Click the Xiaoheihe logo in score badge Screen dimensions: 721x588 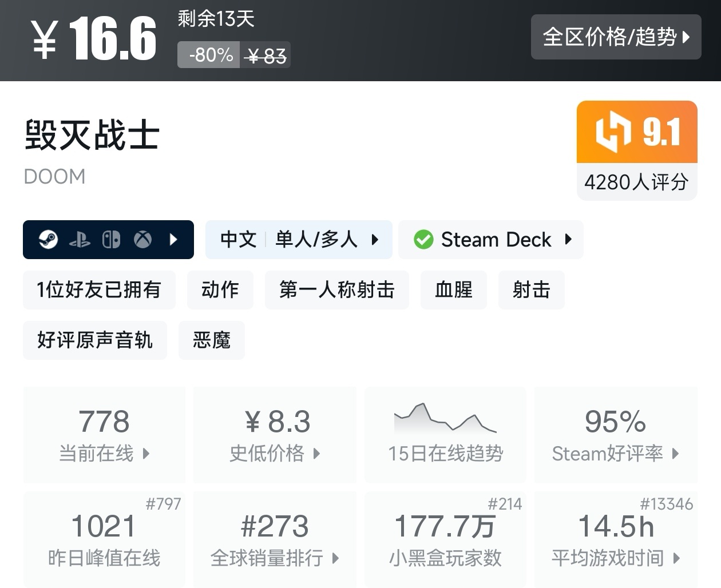pos(613,132)
